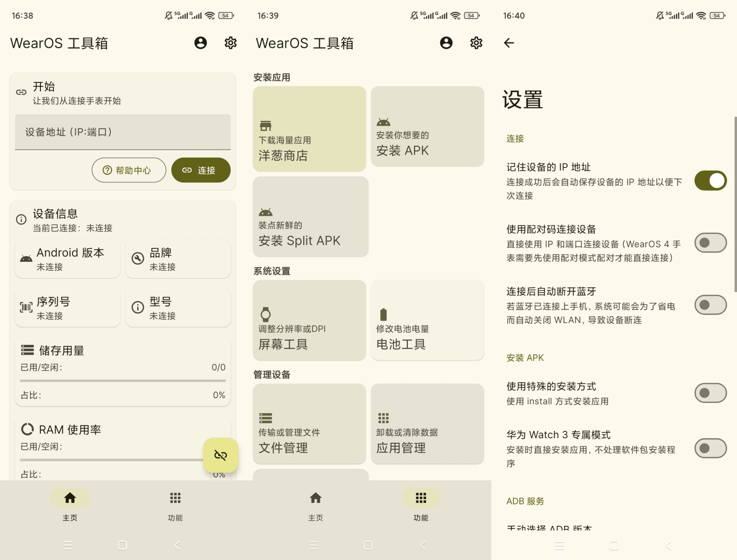The height and width of the screenshot is (560, 737).
Task: Open 电池工具 to modify battery level
Action: 427,320
